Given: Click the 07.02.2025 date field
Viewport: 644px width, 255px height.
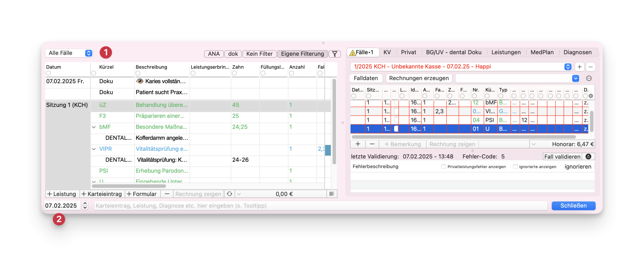Looking at the screenshot, I should 63,206.
